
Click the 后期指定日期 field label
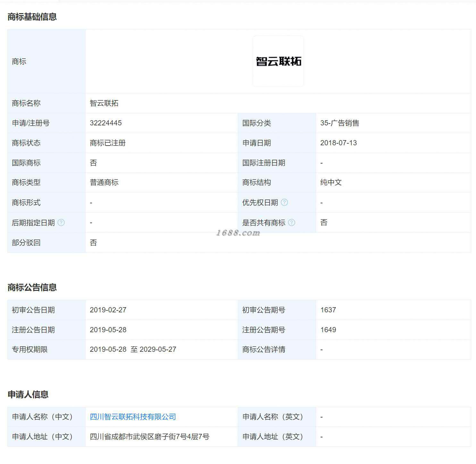33,223
